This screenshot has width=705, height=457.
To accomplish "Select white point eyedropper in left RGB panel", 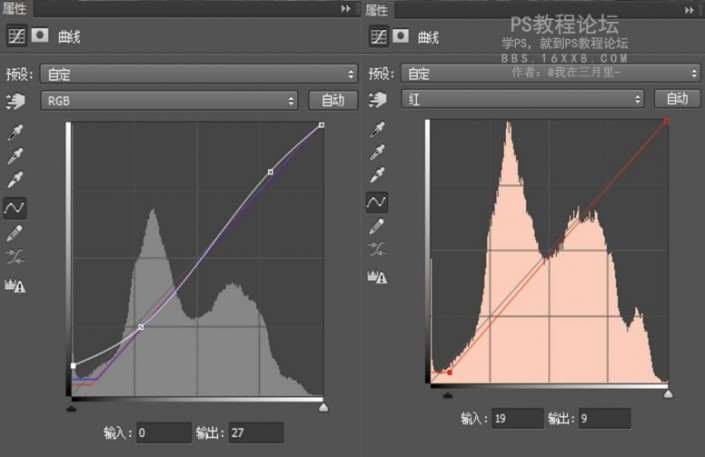I will coord(16,181).
